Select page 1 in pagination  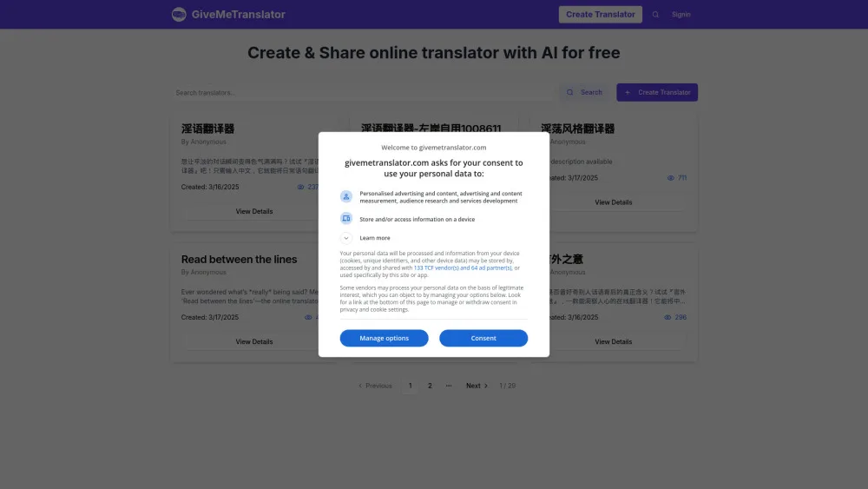(411, 386)
